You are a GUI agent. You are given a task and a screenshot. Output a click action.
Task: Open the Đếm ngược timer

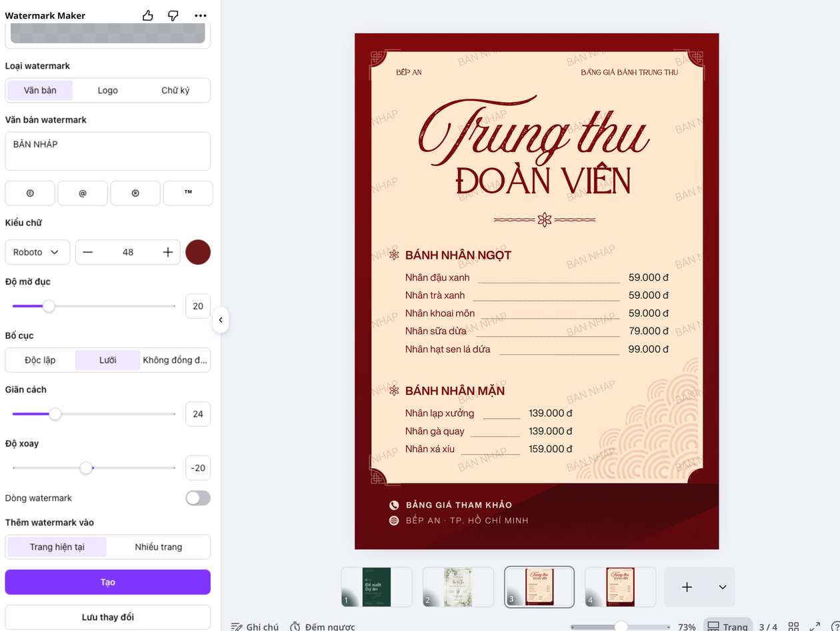click(x=322, y=626)
